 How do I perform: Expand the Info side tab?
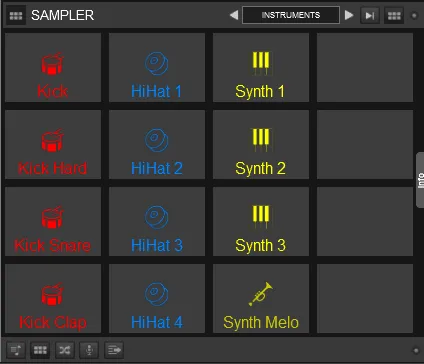click(x=420, y=180)
